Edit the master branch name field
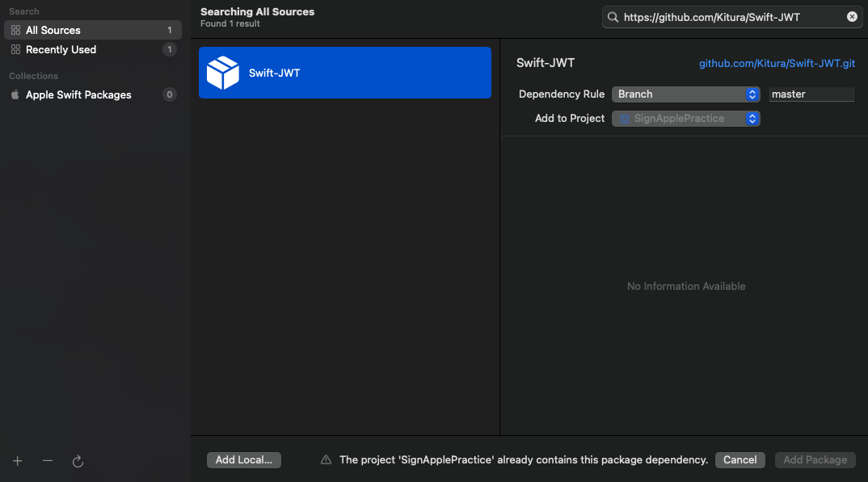The image size is (868, 482). click(x=811, y=94)
